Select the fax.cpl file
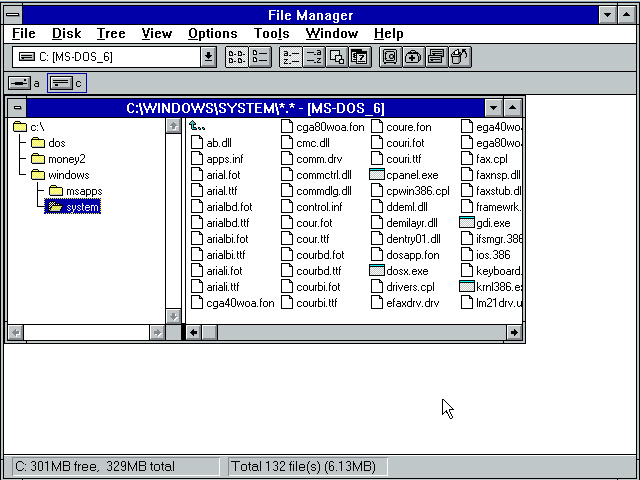 coord(484,159)
